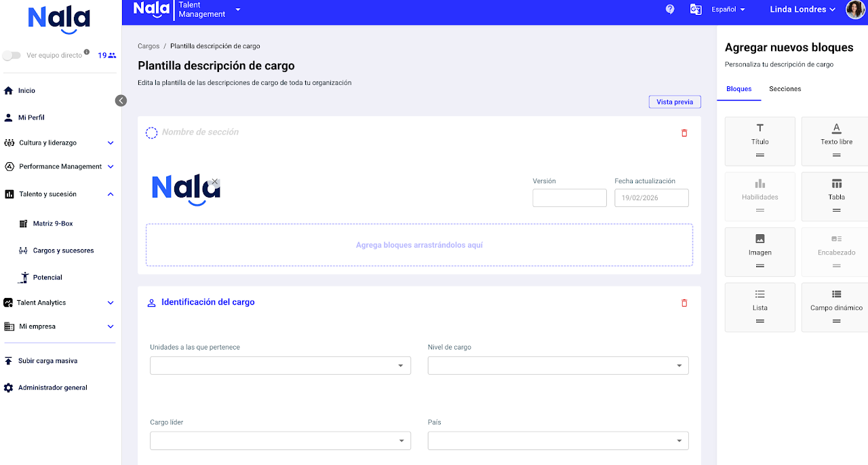This screenshot has width=868, height=465.
Task: Delete the Identificación del cargo section
Action: point(684,303)
